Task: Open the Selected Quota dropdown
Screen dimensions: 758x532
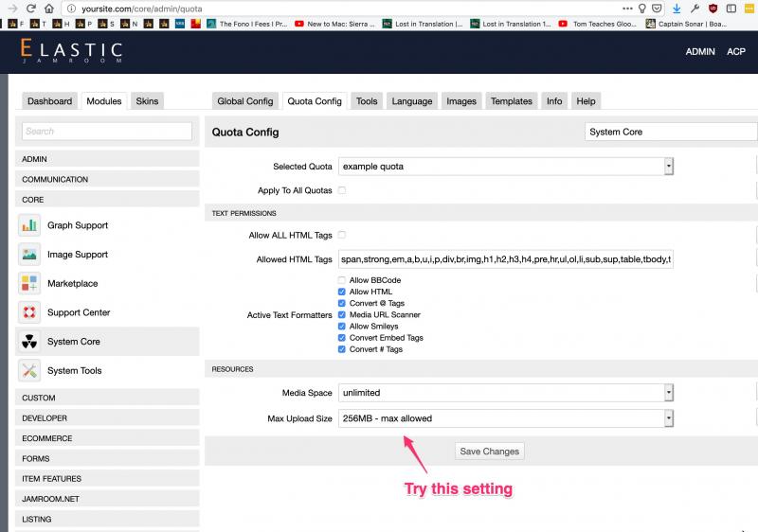Action: (506, 167)
